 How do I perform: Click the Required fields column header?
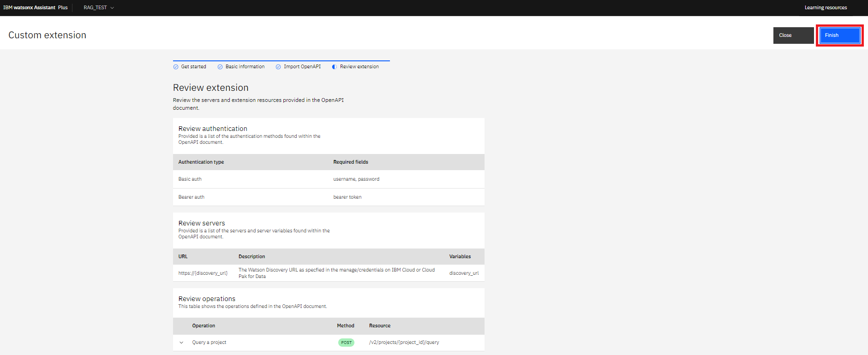click(351, 162)
